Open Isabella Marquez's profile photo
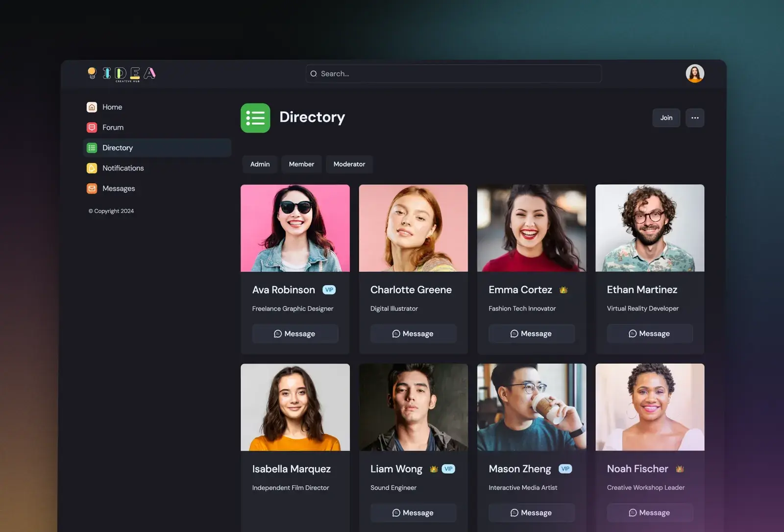The width and height of the screenshot is (784, 532). click(x=295, y=407)
